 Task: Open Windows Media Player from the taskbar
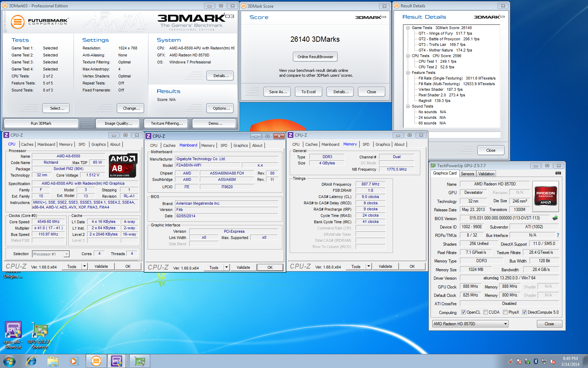click(x=74, y=361)
